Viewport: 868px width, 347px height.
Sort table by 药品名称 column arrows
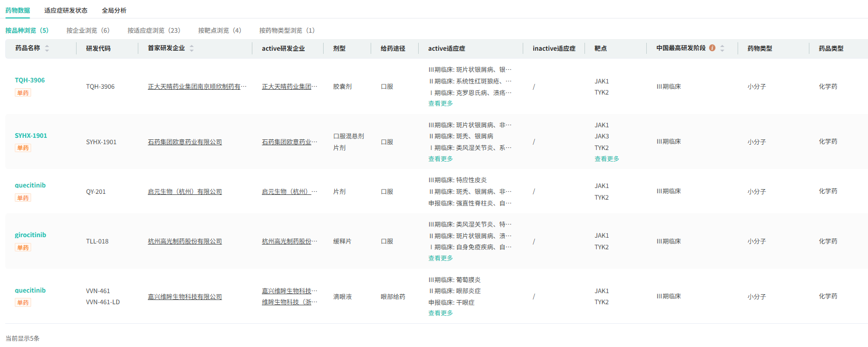click(x=47, y=49)
